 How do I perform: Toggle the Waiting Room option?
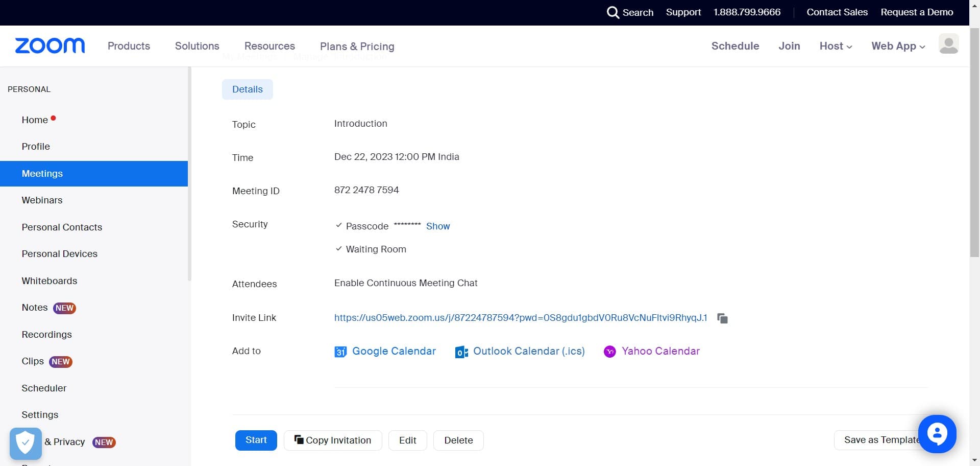pyautogui.click(x=338, y=249)
